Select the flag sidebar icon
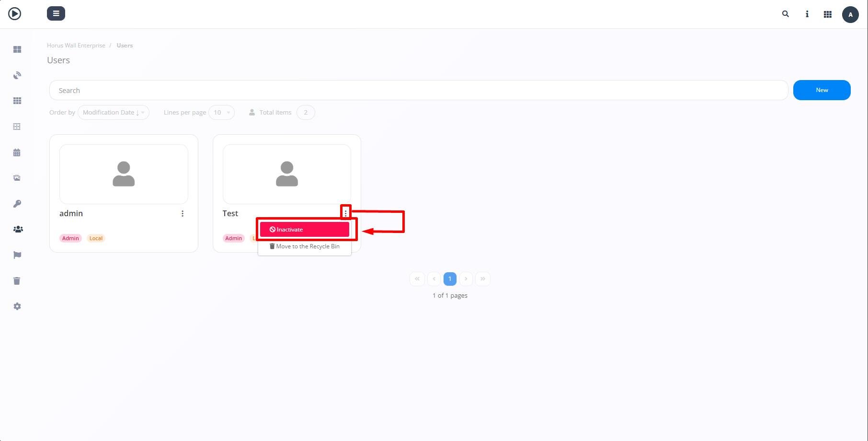The image size is (868, 441). click(17, 255)
